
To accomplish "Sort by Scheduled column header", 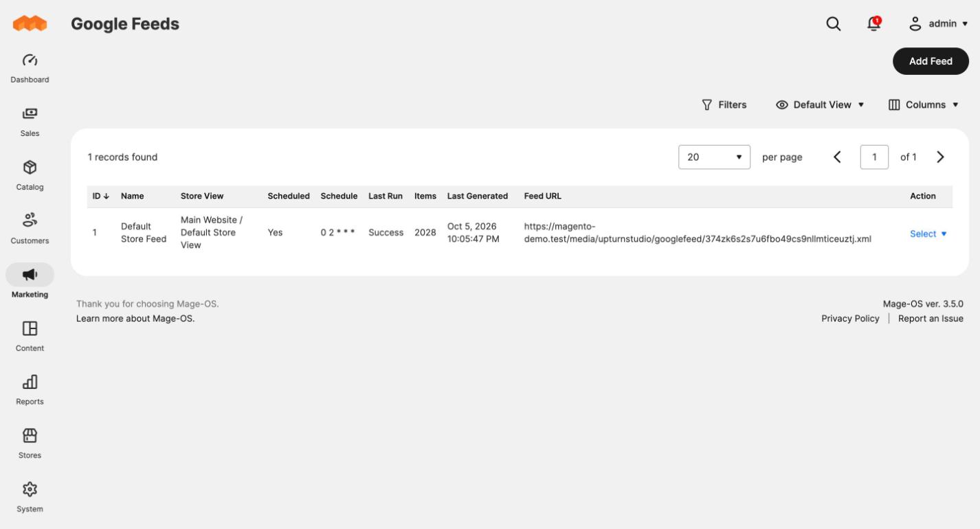I will [289, 196].
